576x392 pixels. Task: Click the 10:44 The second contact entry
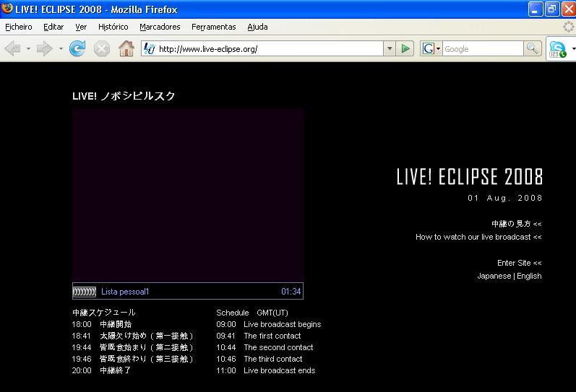tap(265, 347)
